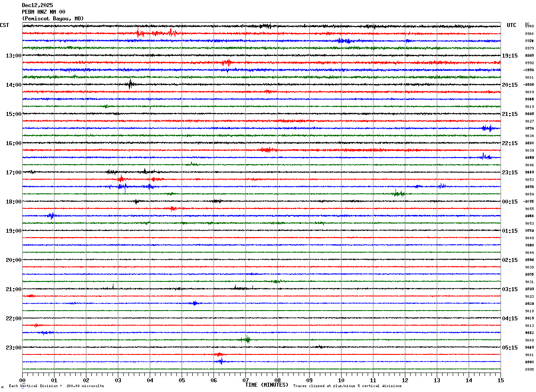536x392 pixels.
Task: Click the CST time zone label
Action: tap(4, 25)
